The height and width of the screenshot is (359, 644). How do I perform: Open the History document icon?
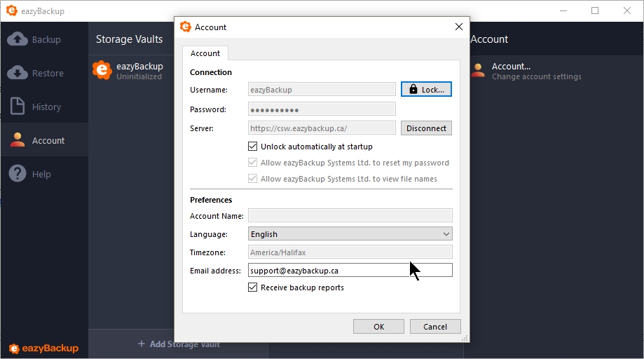(18, 106)
